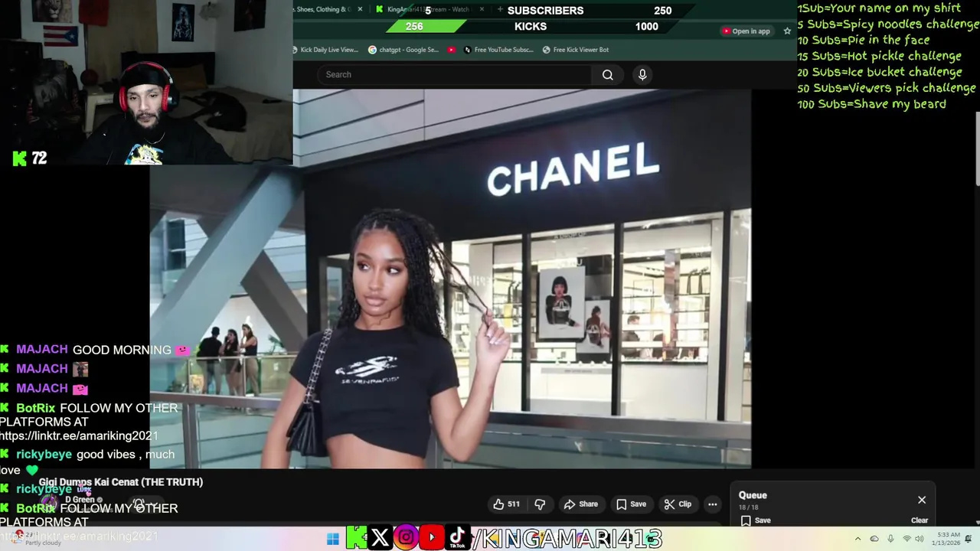Click the Clip scissors button

pyautogui.click(x=678, y=504)
